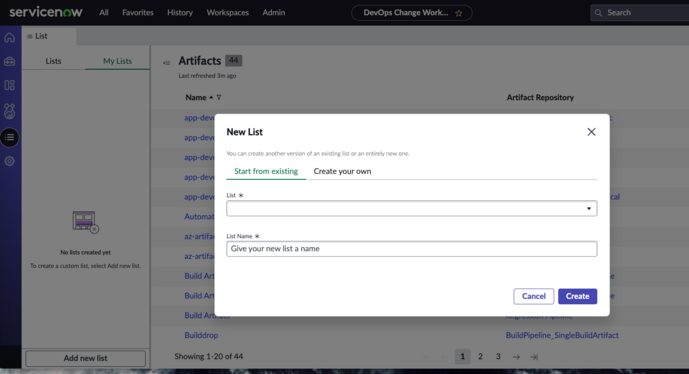Open the dashboard panels icon in sidebar

[9, 85]
